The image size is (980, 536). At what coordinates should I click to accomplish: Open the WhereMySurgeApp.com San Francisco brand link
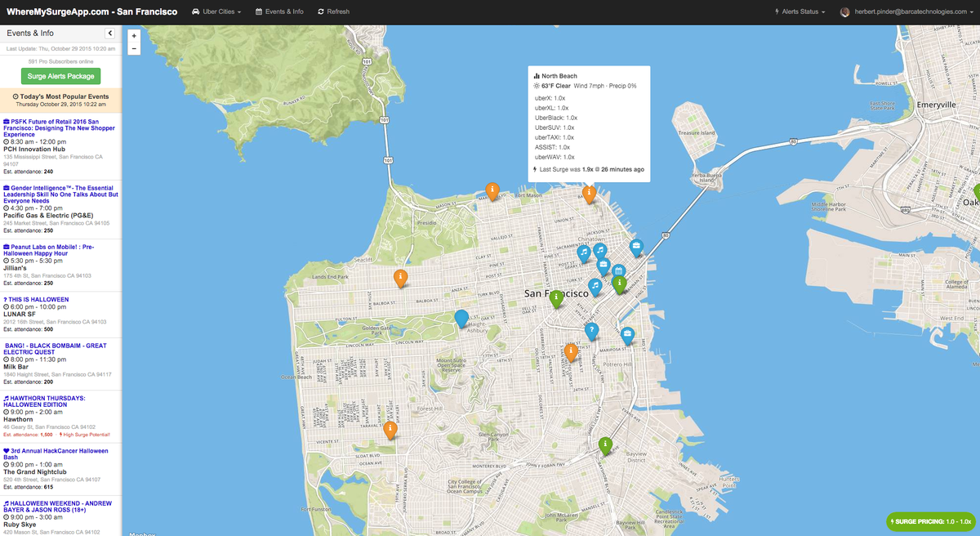pyautogui.click(x=92, y=11)
